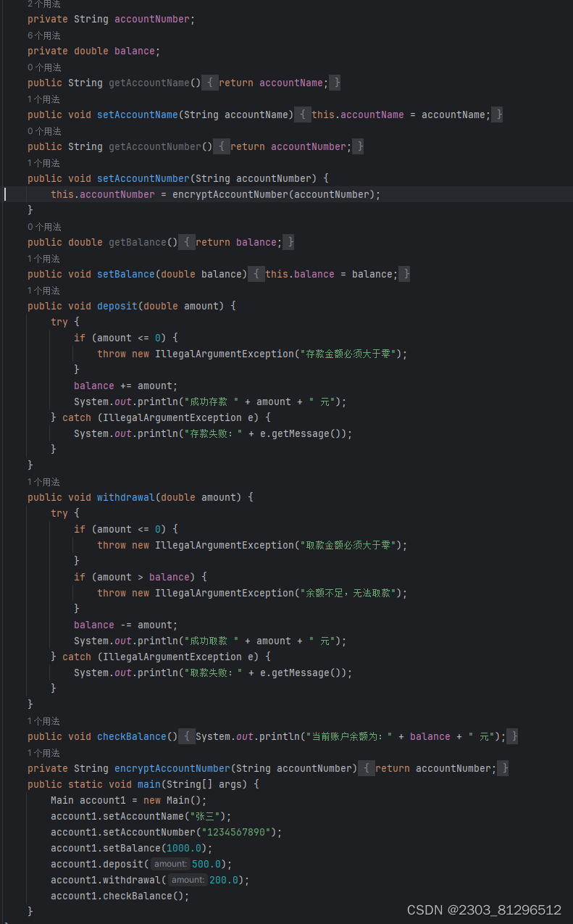Click the "取款失败：" println line
Image resolution: width=573 pixels, height=924 pixels.
pos(213,673)
